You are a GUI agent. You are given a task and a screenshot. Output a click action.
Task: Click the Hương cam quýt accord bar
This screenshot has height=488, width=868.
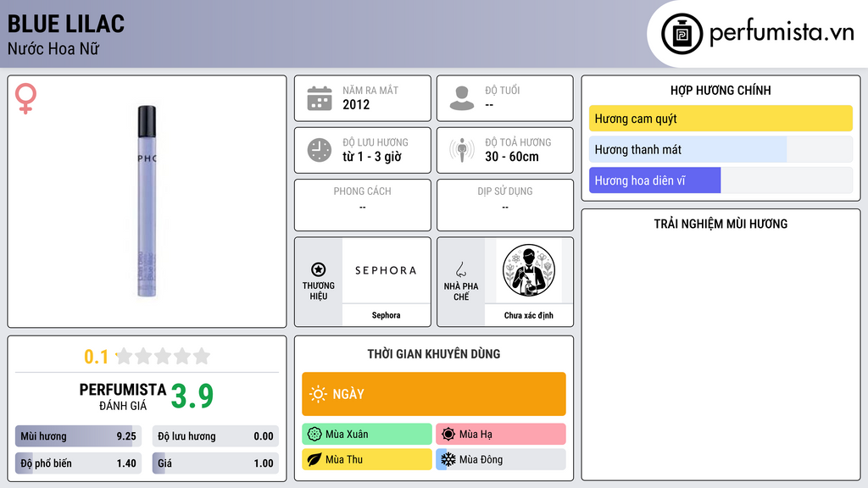tap(721, 119)
